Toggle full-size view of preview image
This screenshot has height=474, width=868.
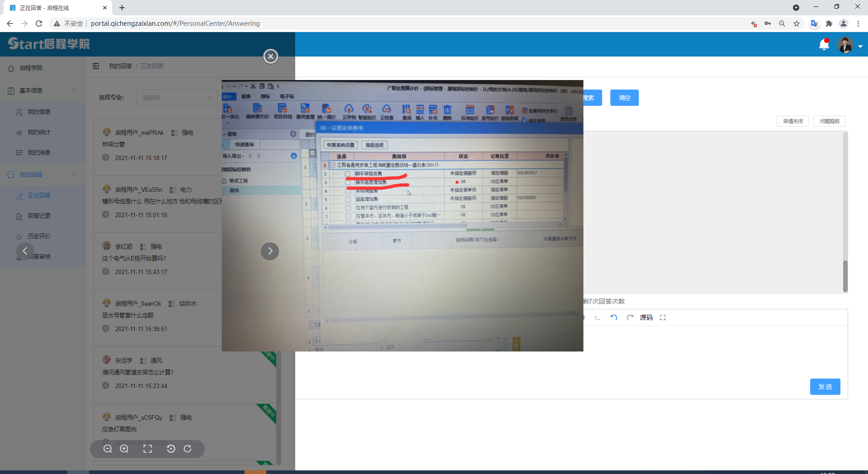pos(147,449)
